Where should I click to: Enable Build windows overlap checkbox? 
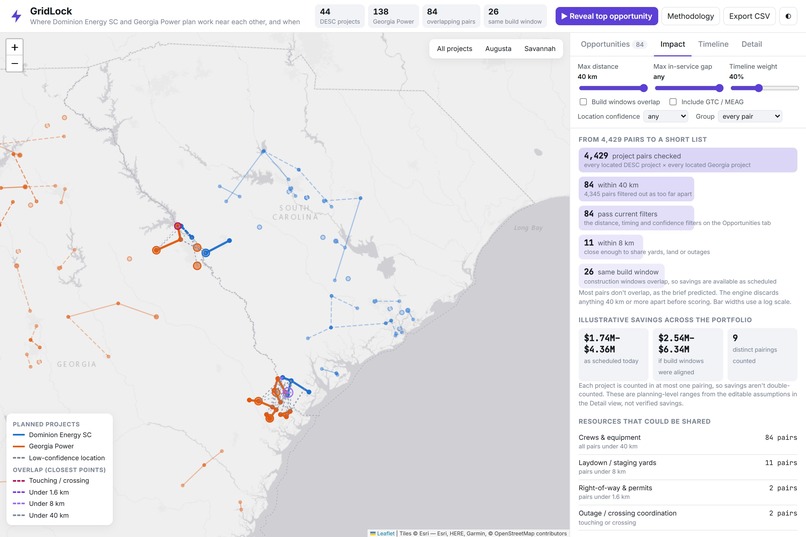coord(583,102)
